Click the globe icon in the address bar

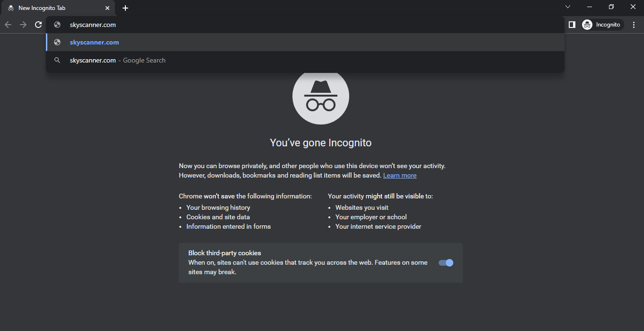(57, 25)
